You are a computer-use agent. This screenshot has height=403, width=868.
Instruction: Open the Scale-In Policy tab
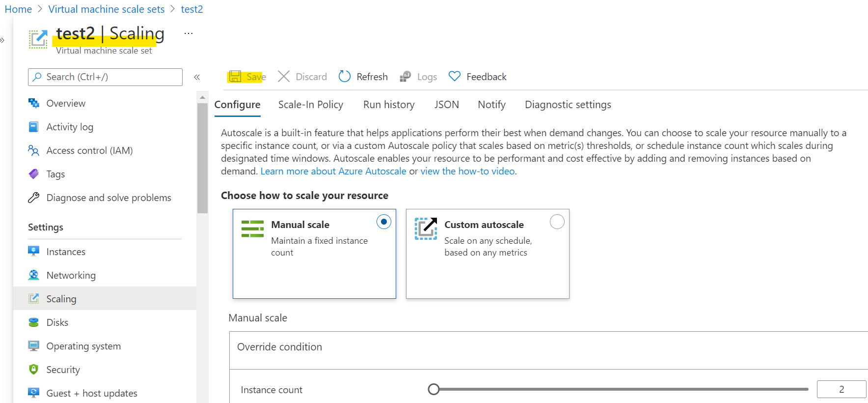311,105
